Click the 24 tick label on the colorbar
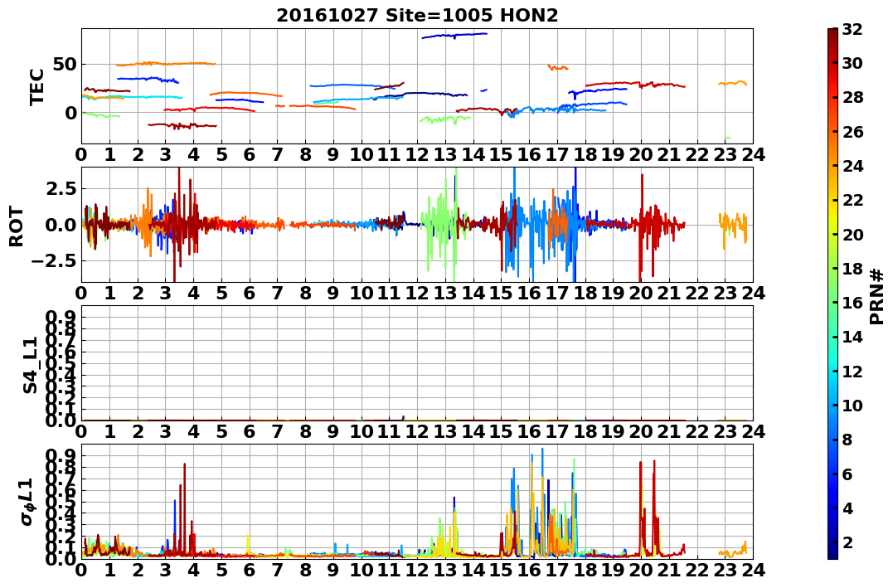 852,166
